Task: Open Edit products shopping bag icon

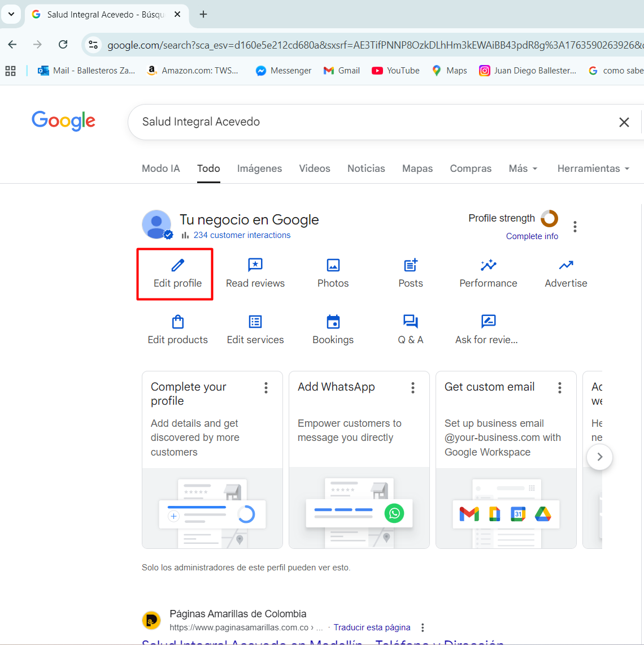Action: [x=177, y=322]
